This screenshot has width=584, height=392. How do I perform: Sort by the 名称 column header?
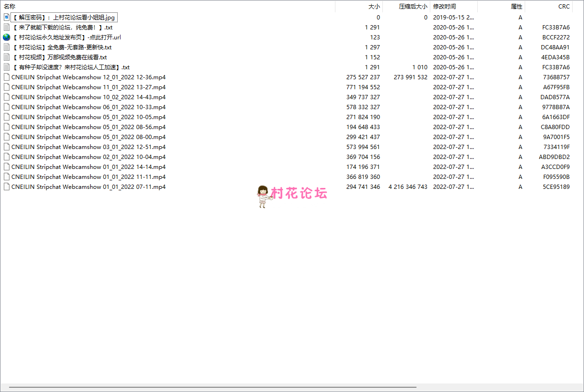9,7
